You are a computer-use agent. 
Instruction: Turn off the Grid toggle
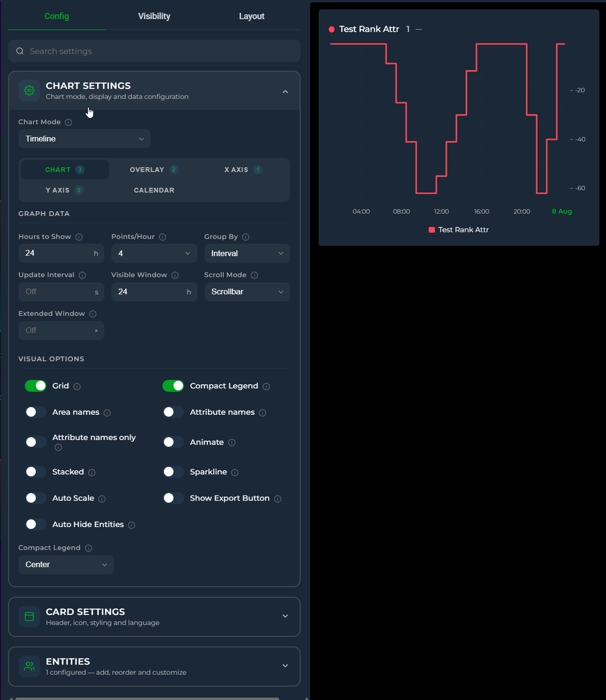[35, 386]
